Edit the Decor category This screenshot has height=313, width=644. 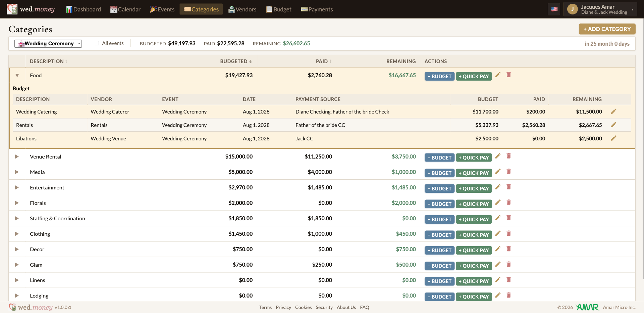[x=498, y=249]
